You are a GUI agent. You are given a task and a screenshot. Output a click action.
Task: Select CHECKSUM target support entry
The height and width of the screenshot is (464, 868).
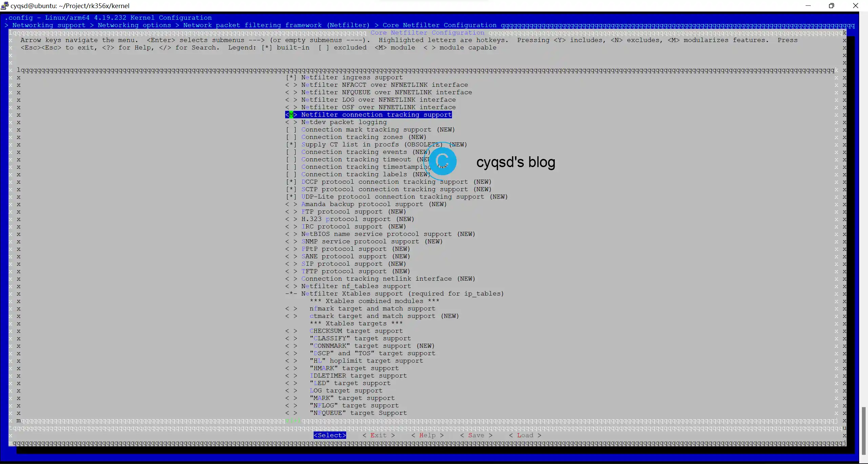[344, 331]
